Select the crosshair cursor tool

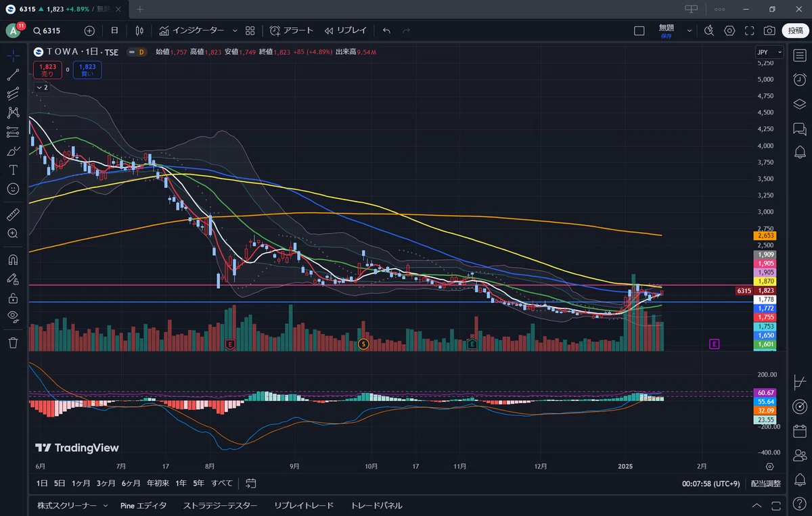[x=13, y=55]
